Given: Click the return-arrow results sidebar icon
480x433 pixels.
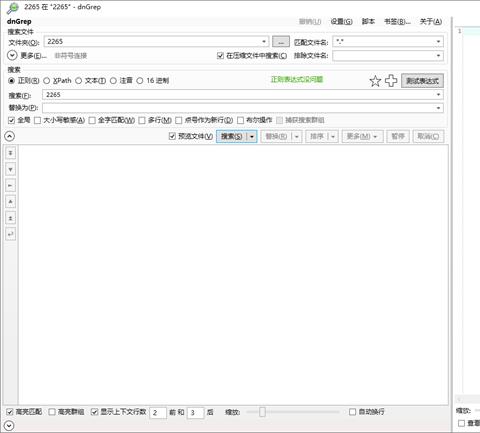Looking at the screenshot, I should (x=11, y=234).
